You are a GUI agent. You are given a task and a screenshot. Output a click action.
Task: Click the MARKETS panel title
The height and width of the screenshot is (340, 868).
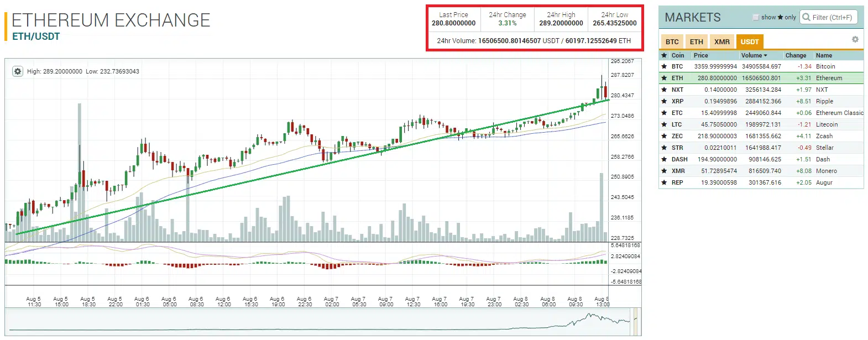pyautogui.click(x=693, y=17)
